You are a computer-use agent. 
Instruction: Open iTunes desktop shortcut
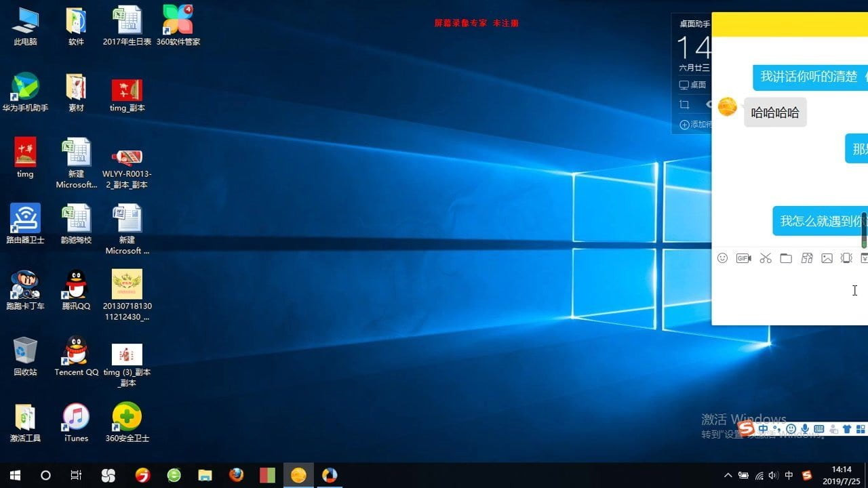tap(76, 422)
